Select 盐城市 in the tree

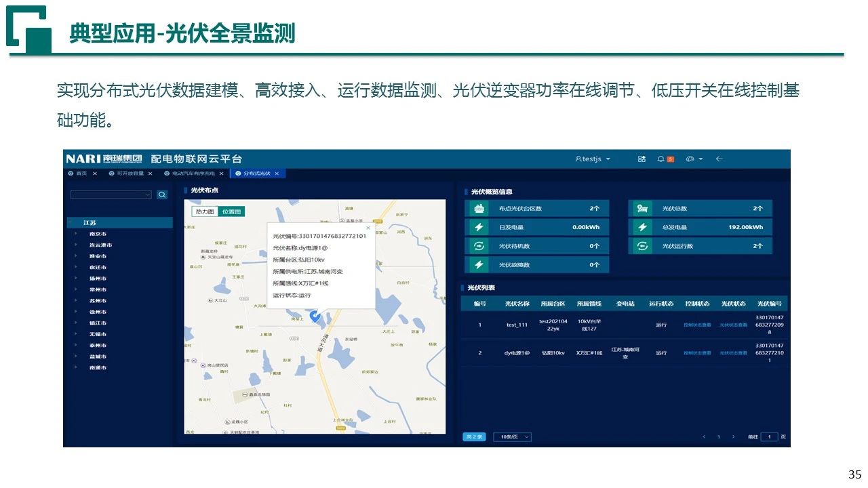coord(98,357)
